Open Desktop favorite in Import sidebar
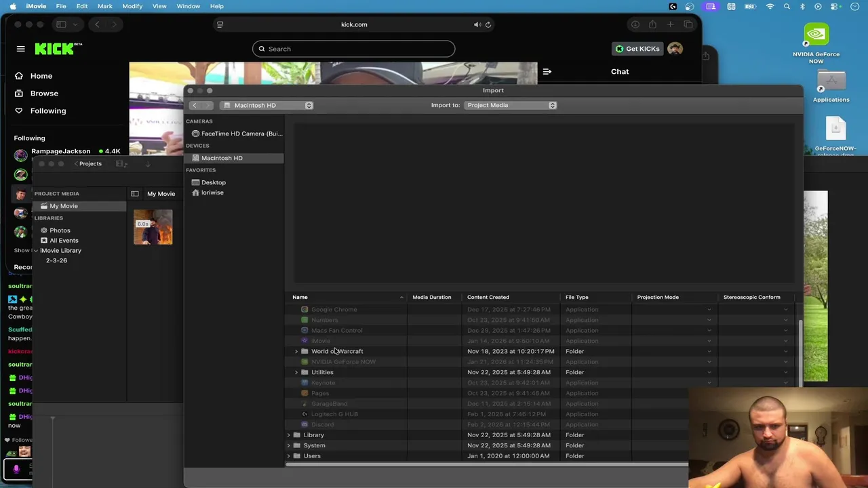868x488 pixels. [208, 182]
